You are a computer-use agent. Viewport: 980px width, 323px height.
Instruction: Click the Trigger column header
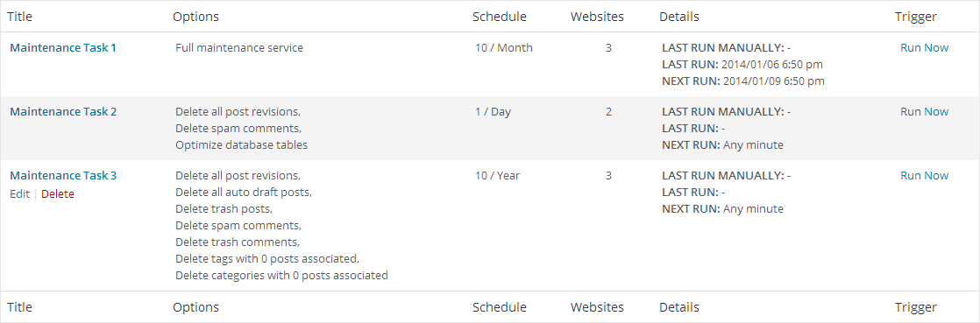[x=916, y=17]
